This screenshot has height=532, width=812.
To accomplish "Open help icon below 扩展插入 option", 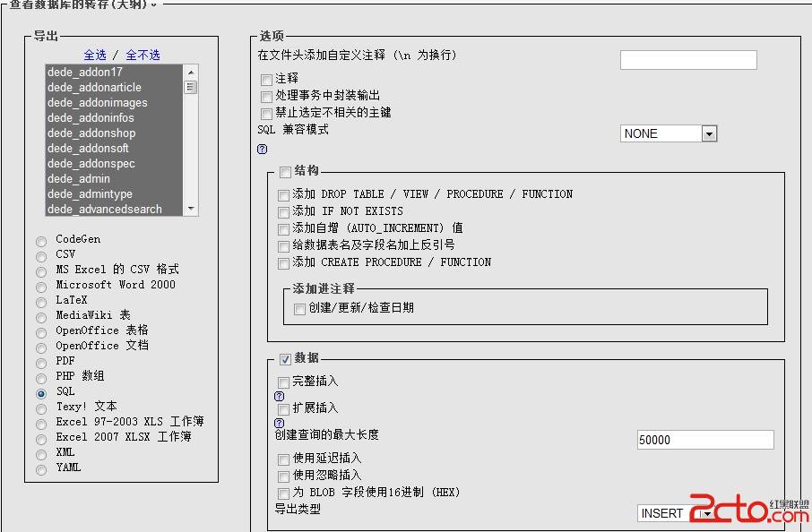I will click(279, 423).
